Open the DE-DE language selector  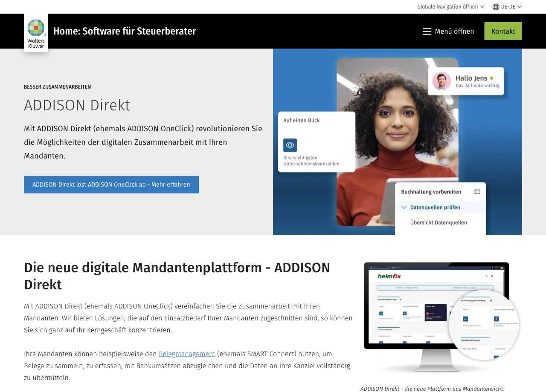click(x=507, y=7)
